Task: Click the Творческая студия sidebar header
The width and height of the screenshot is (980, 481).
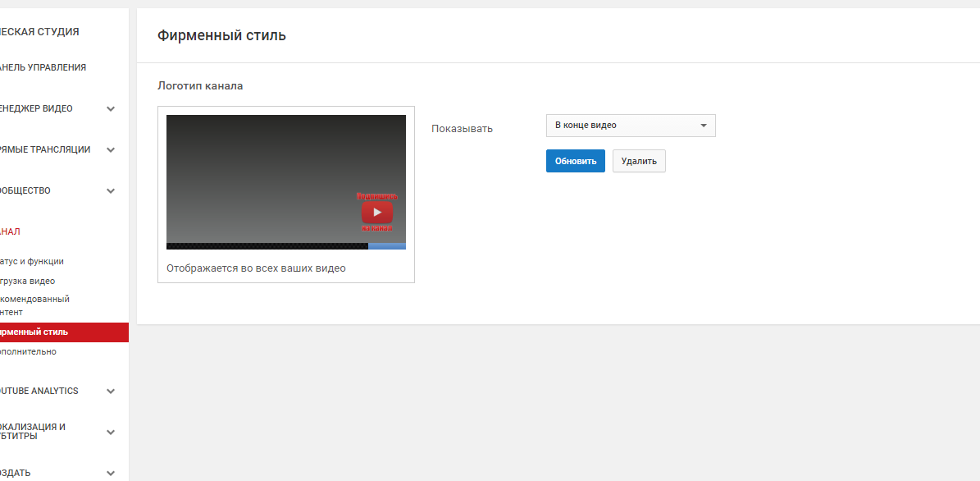Action: [39, 31]
